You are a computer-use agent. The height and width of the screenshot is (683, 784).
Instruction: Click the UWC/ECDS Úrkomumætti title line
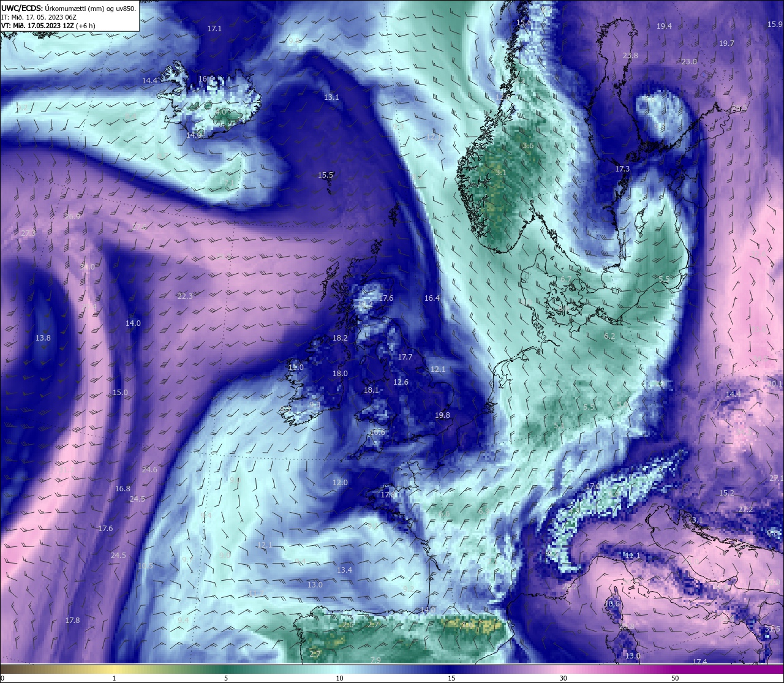69,9
